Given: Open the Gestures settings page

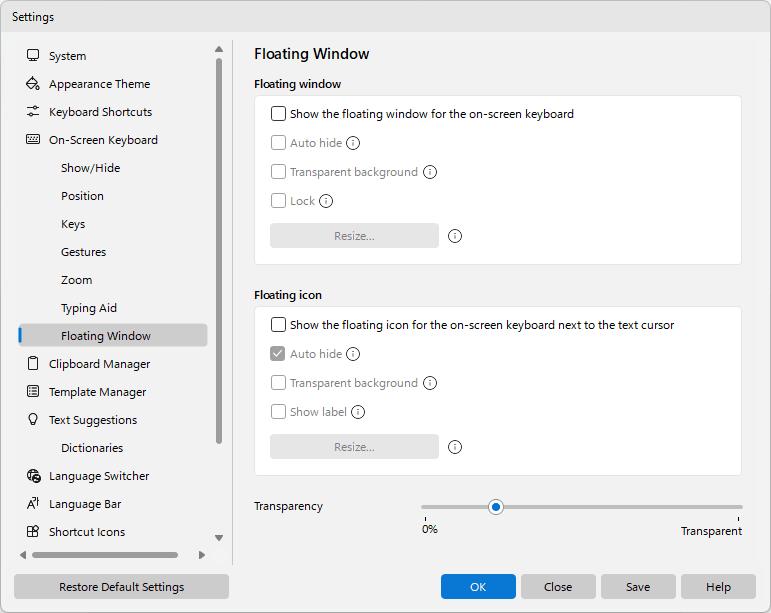Looking at the screenshot, I should [83, 252].
